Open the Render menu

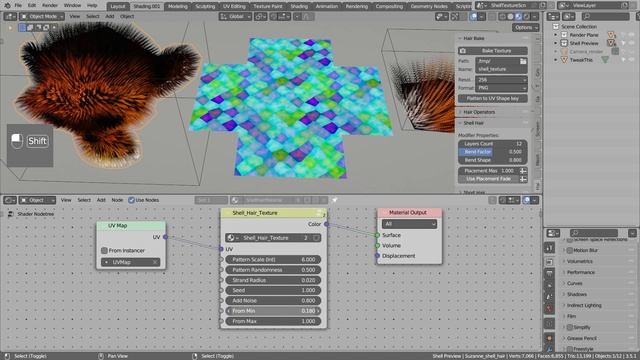(50, 6)
